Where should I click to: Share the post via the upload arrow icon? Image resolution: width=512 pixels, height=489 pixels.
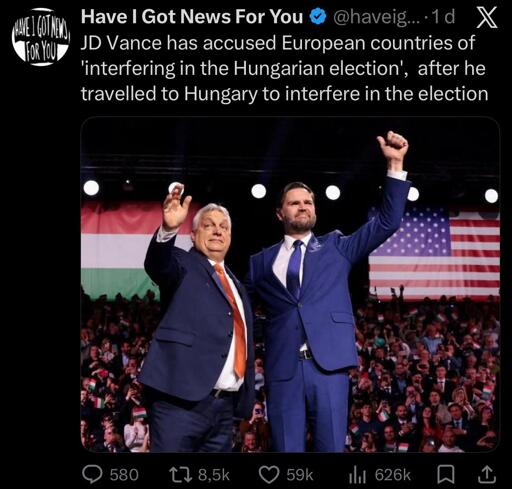pyautogui.click(x=486, y=474)
